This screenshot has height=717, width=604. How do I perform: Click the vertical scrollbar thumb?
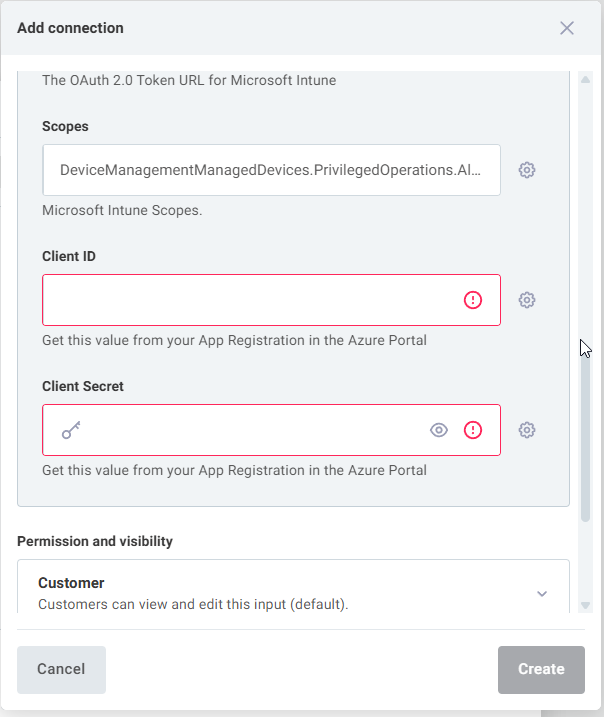click(x=585, y=432)
